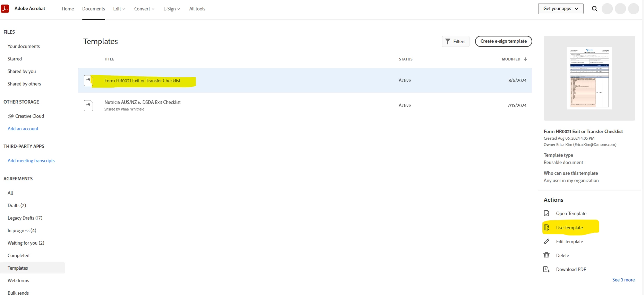Click Download PDF action
Screen dimensions: 644x295
click(x=571, y=269)
